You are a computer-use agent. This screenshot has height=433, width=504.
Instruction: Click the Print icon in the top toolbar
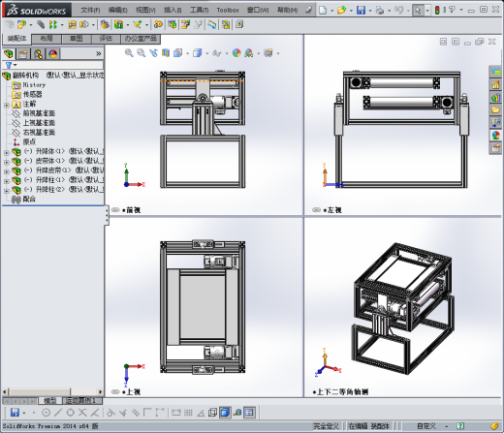tap(380, 11)
